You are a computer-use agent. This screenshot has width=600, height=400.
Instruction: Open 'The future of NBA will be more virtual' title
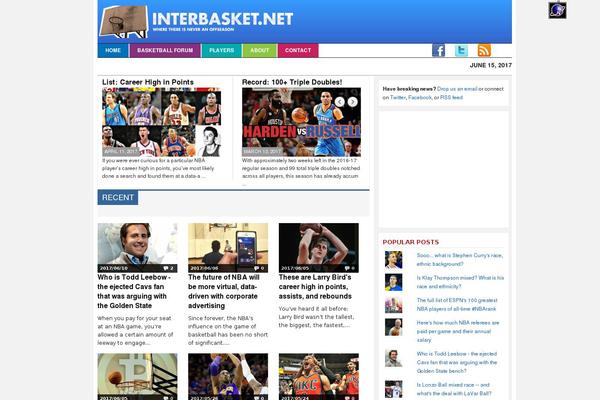224,291
